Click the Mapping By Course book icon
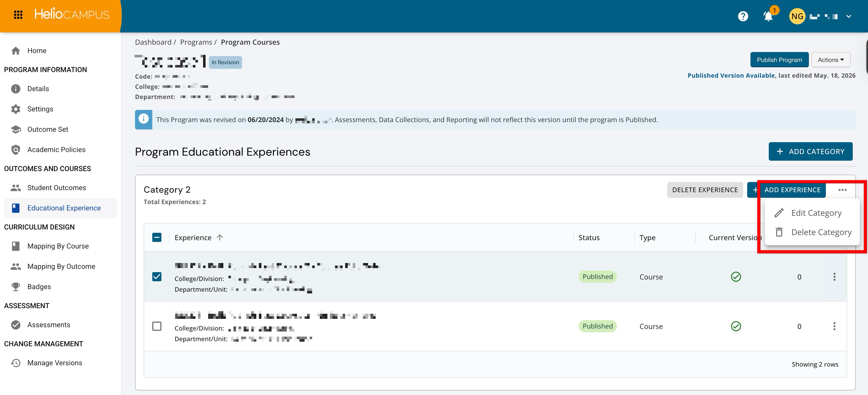This screenshot has width=868, height=395. point(15,246)
